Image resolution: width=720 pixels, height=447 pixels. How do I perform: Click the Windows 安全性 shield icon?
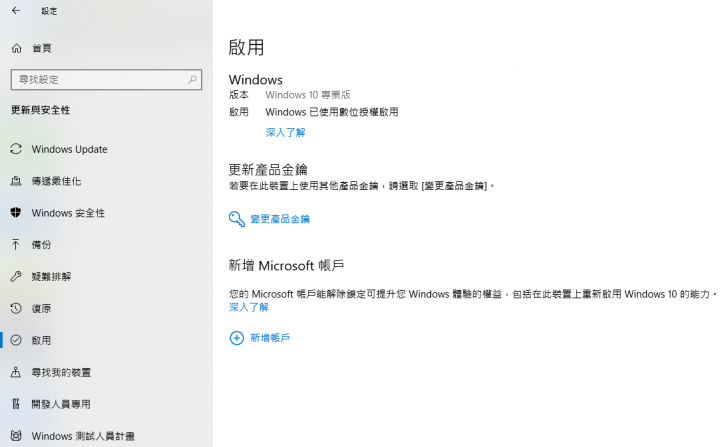(x=16, y=213)
